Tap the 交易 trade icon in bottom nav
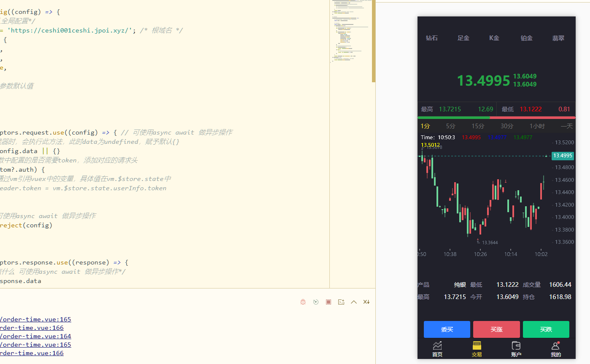Viewport: 590px width, 364px height. [x=477, y=346]
